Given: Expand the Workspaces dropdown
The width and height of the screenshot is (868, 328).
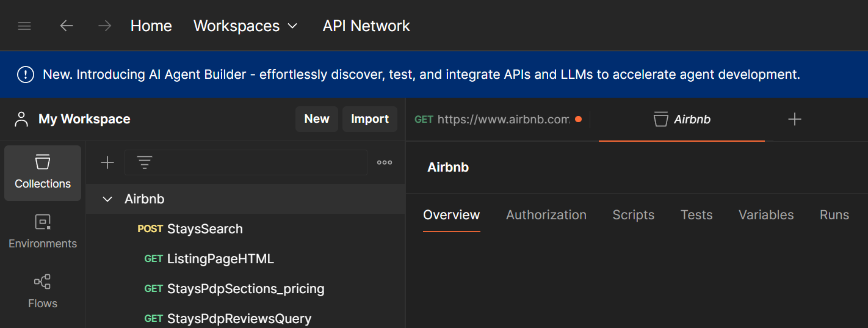Looking at the screenshot, I should [x=245, y=26].
